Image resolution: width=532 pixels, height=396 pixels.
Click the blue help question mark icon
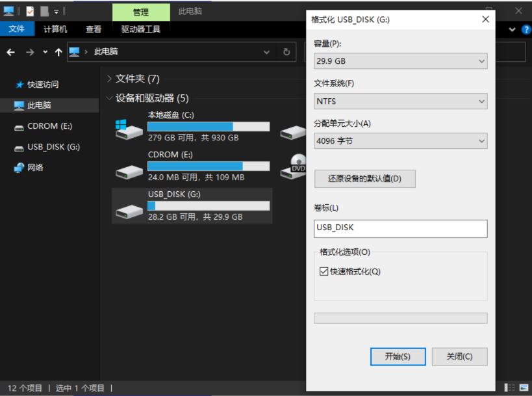pos(526,29)
